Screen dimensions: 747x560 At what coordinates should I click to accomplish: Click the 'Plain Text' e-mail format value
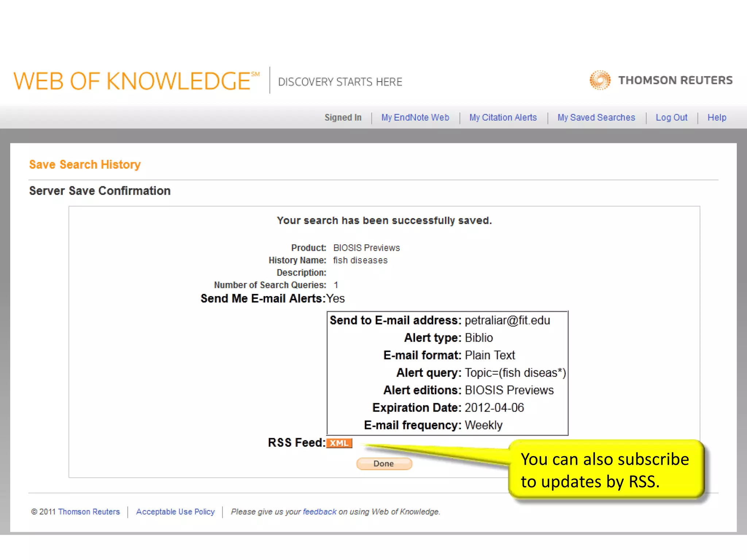[490, 355]
